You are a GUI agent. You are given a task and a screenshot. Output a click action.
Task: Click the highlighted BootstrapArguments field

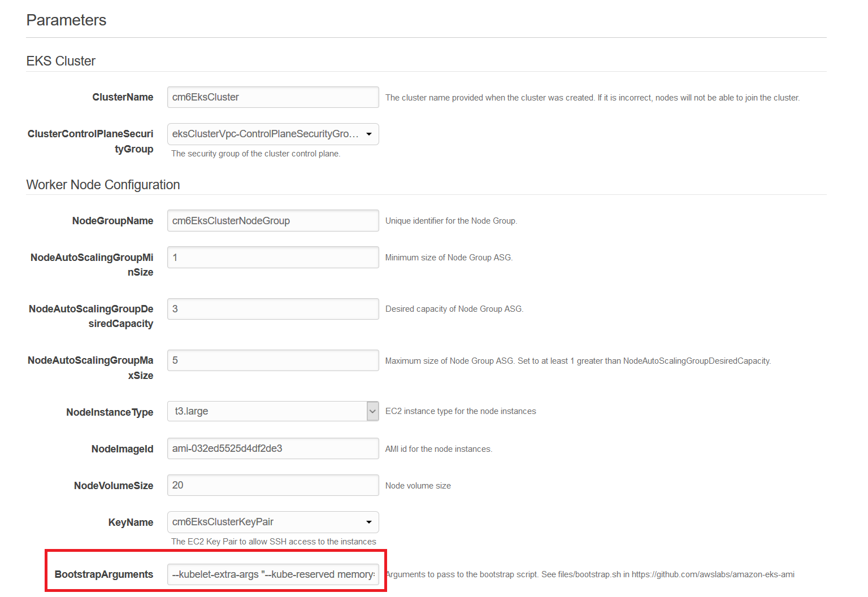pyautogui.click(x=273, y=574)
